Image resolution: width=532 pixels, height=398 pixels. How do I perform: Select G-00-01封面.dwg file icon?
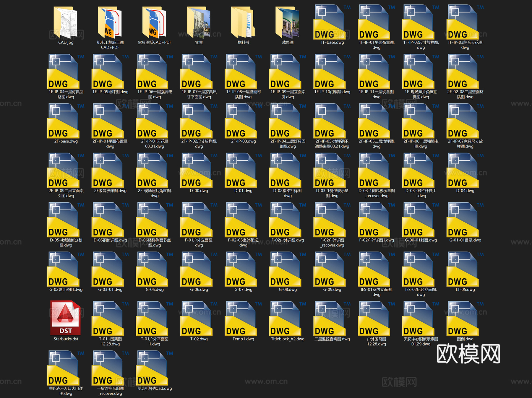[x=418, y=220]
